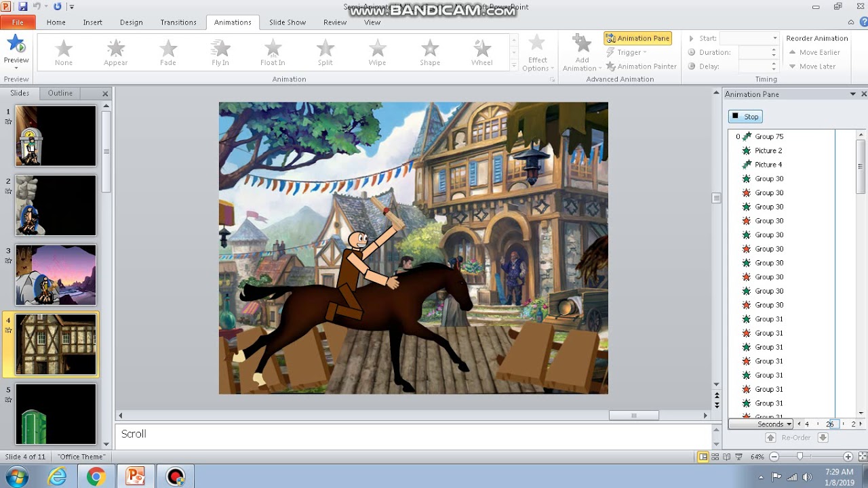The image size is (868, 488).
Task: Open Animation Pane options dropdown arrow
Action: 853,94
